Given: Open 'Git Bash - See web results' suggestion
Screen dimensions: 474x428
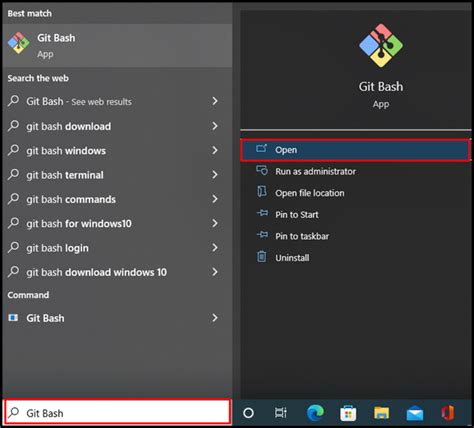Looking at the screenshot, I should [x=117, y=101].
